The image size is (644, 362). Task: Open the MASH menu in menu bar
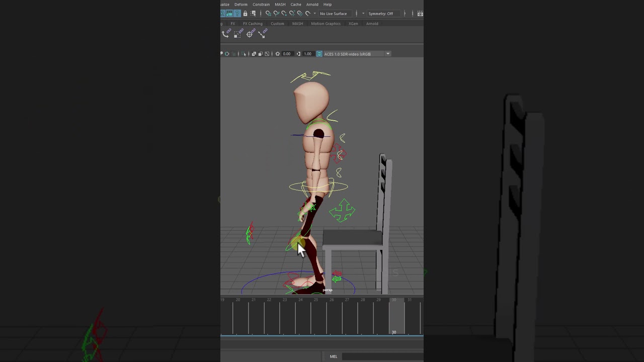pyautogui.click(x=280, y=5)
